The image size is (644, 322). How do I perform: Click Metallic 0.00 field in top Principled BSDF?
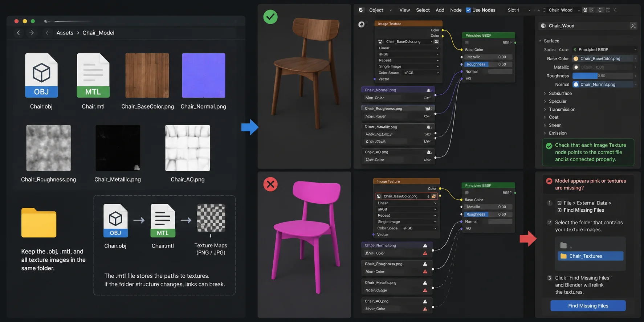coord(489,57)
